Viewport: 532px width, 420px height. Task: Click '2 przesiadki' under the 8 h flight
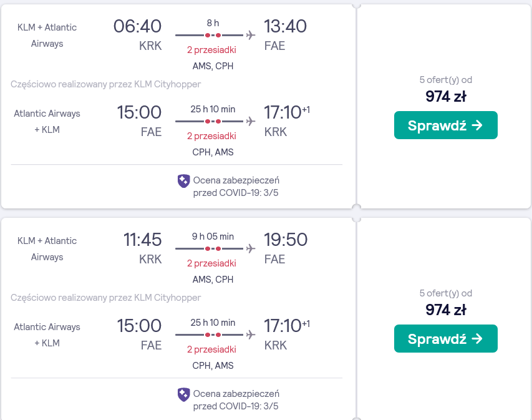[x=211, y=50]
